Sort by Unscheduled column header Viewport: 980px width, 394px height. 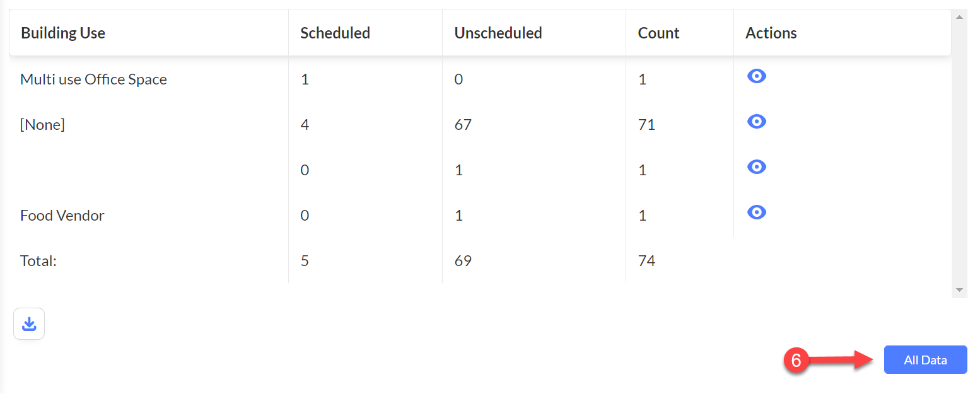498,33
